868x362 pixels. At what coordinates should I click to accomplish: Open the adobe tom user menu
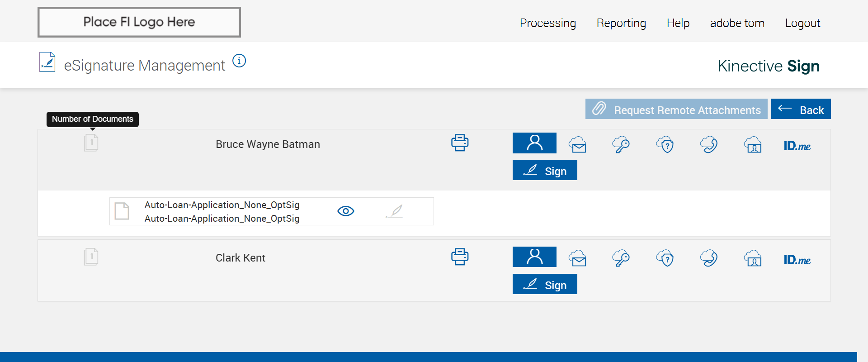737,23
